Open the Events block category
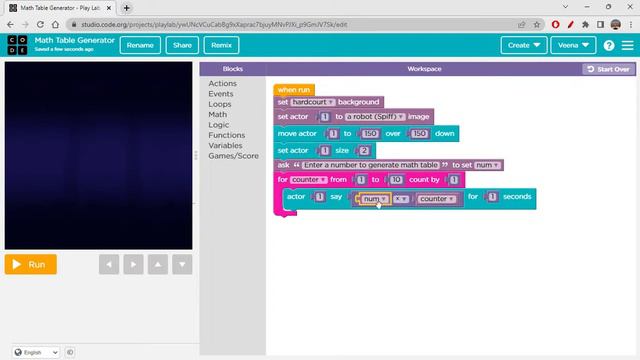The height and width of the screenshot is (360, 640). pos(221,94)
